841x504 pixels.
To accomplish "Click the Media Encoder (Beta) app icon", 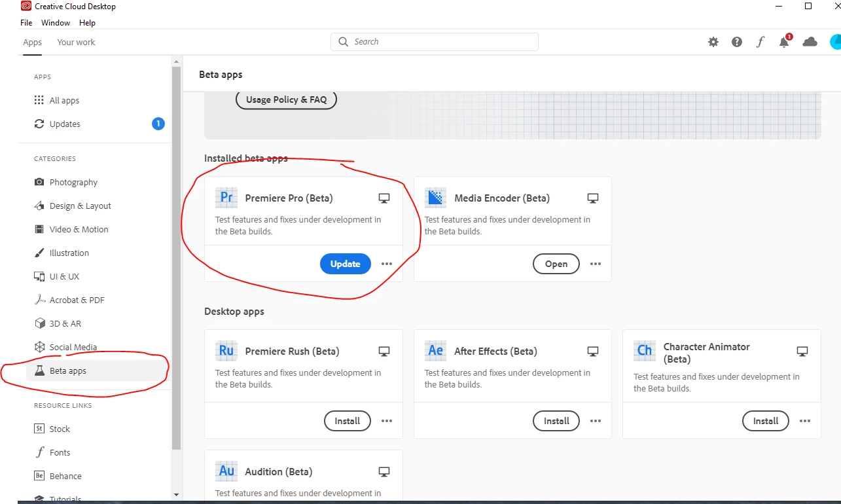I will 436,198.
